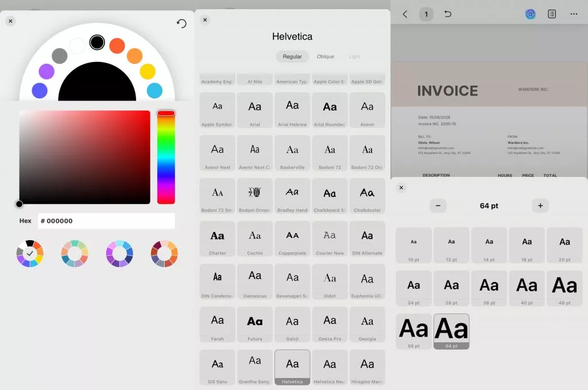Choose the Charter font tile
The height and width of the screenshot is (390, 588).
(x=218, y=239)
